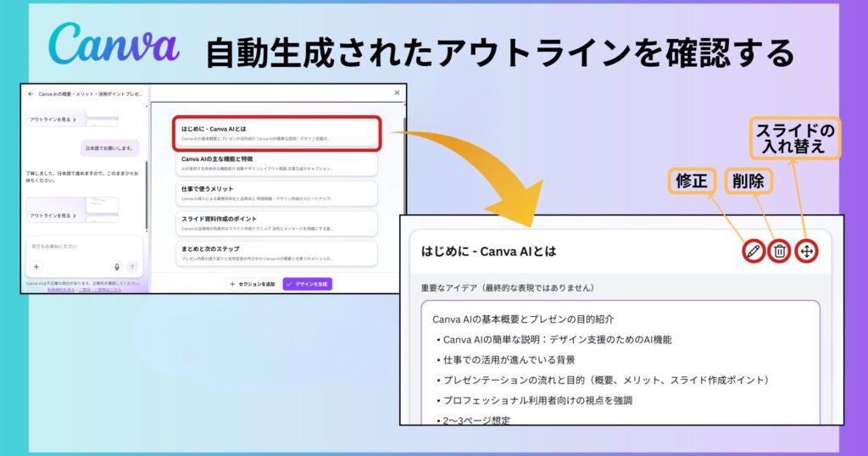Expand the upper アウトラインを見る chevron
Viewport: 868px width, 456px height.
pyautogui.click(x=75, y=120)
